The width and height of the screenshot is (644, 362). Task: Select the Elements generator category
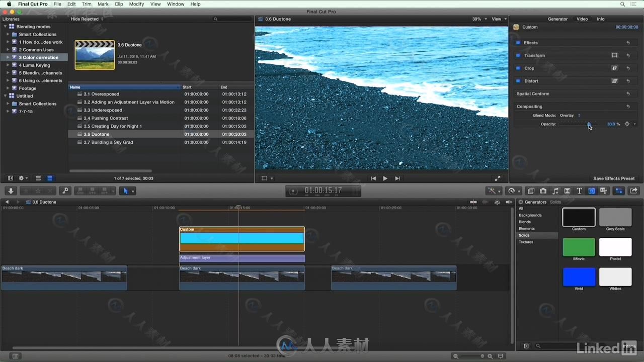527,229
